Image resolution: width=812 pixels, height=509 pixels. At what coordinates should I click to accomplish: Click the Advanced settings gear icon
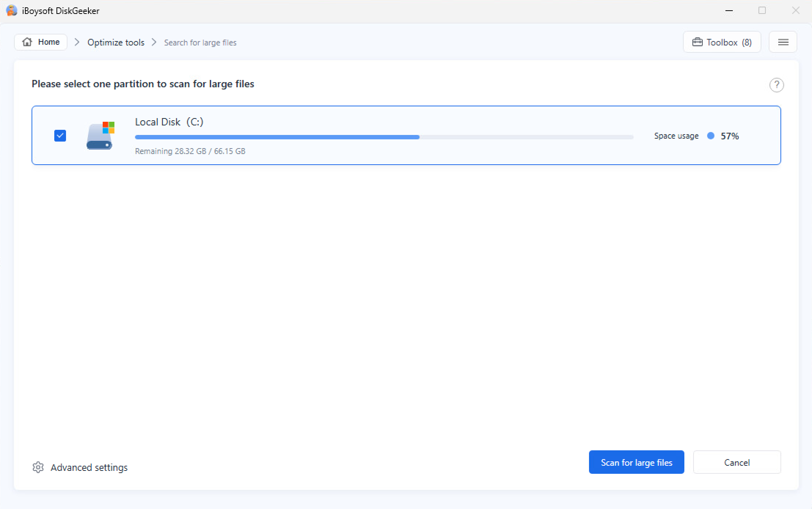click(x=38, y=467)
